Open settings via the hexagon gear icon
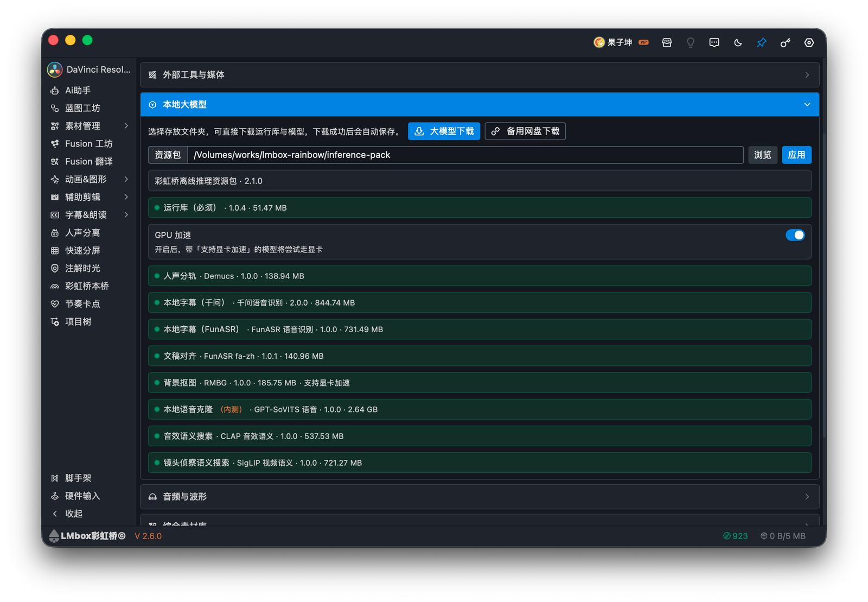The image size is (868, 602). [x=809, y=42]
